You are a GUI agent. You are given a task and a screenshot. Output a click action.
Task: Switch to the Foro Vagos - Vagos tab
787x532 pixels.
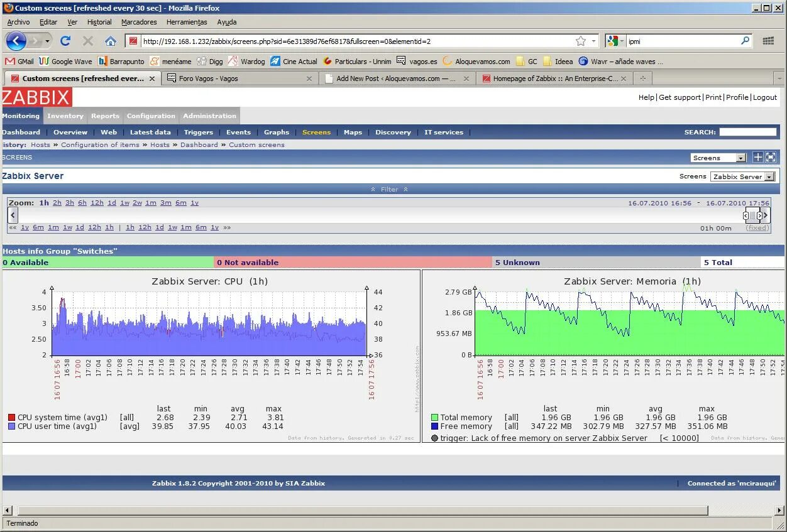239,79
